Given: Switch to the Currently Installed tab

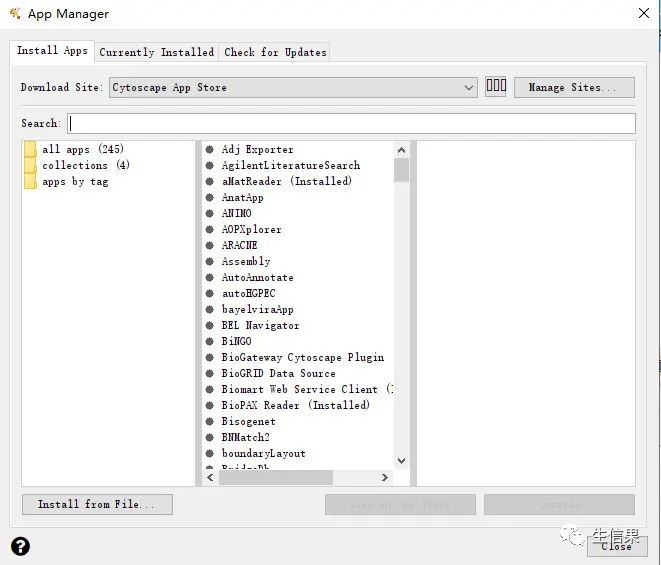Looking at the screenshot, I should (156, 52).
